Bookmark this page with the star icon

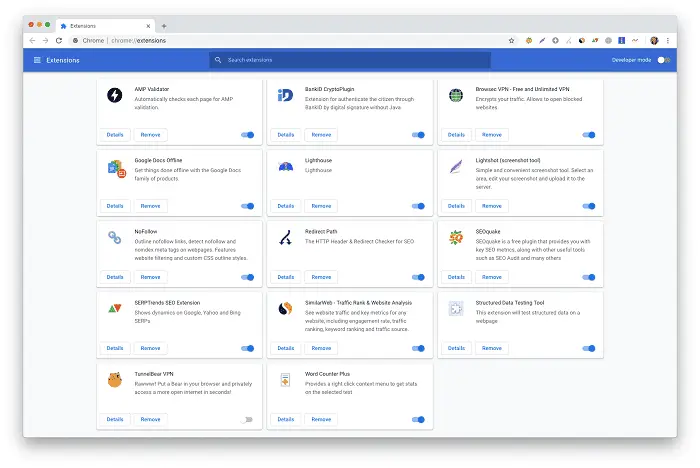(x=512, y=41)
